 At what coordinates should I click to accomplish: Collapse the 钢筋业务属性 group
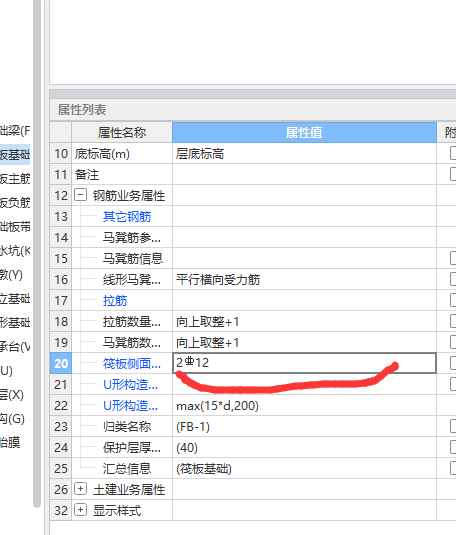tap(81, 195)
